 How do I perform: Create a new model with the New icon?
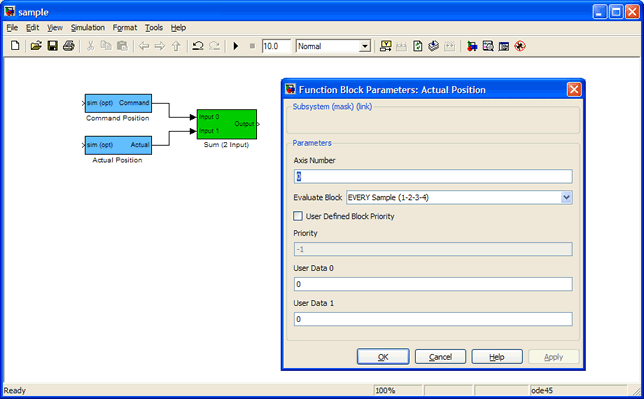click(15, 46)
